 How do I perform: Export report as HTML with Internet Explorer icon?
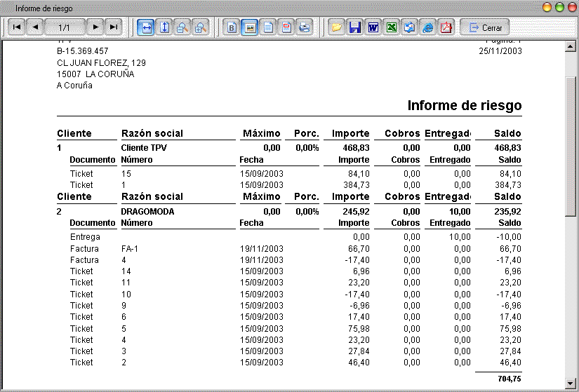(428, 27)
